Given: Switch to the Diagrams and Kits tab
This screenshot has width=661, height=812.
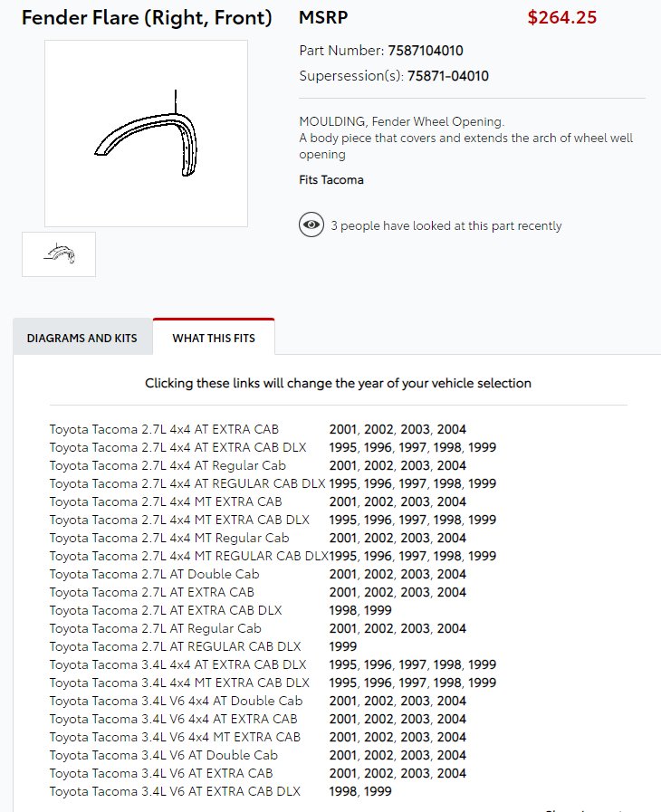Looking at the screenshot, I should click(82, 339).
